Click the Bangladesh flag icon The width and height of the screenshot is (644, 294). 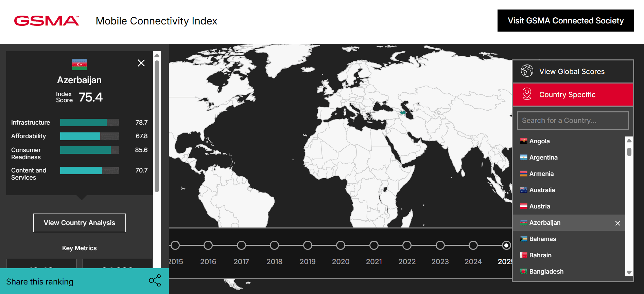[524, 271]
